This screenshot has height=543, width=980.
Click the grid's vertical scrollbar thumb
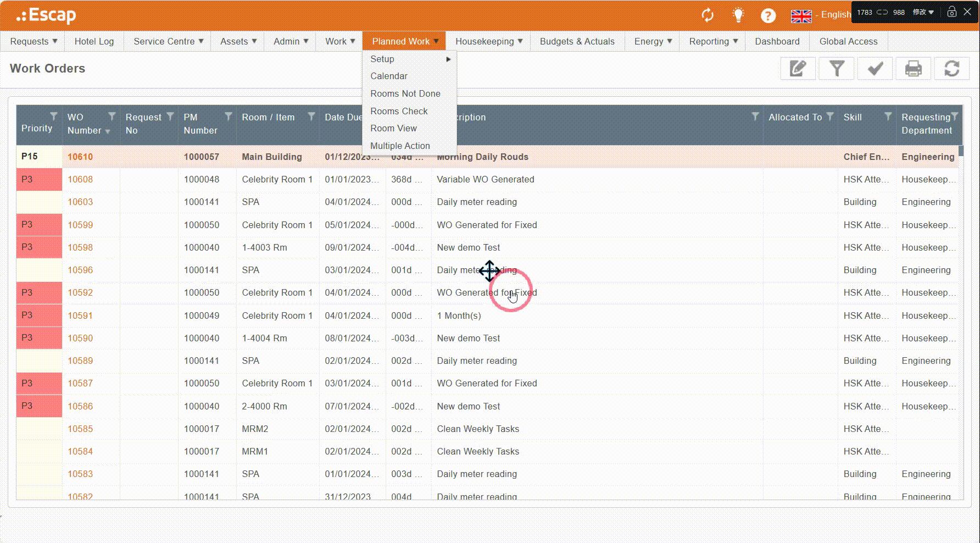(961, 151)
